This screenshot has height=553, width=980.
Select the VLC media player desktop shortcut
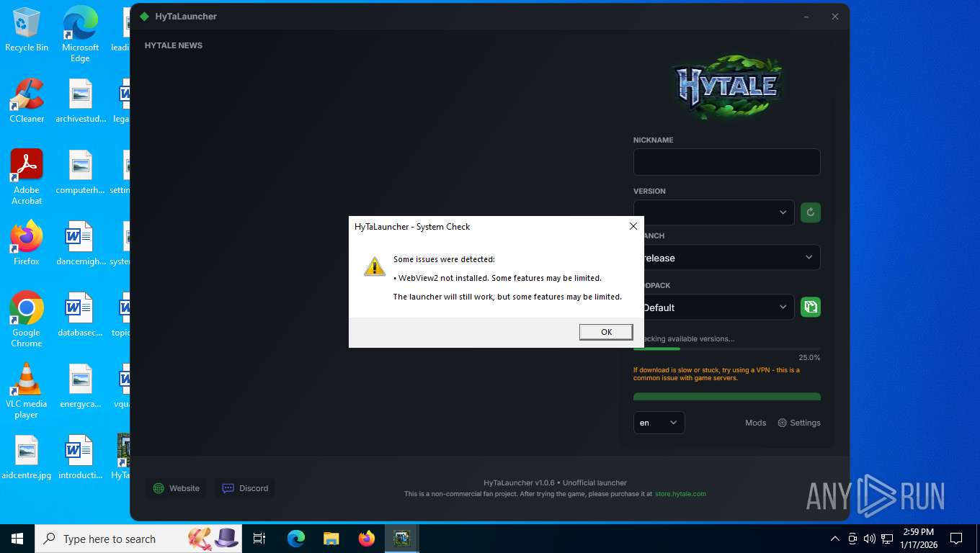click(x=27, y=391)
